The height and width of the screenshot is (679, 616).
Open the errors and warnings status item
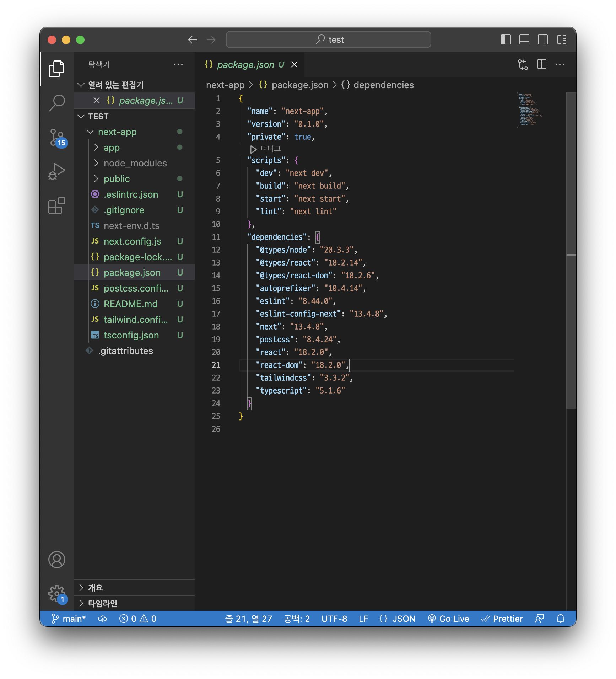(x=138, y=619)
